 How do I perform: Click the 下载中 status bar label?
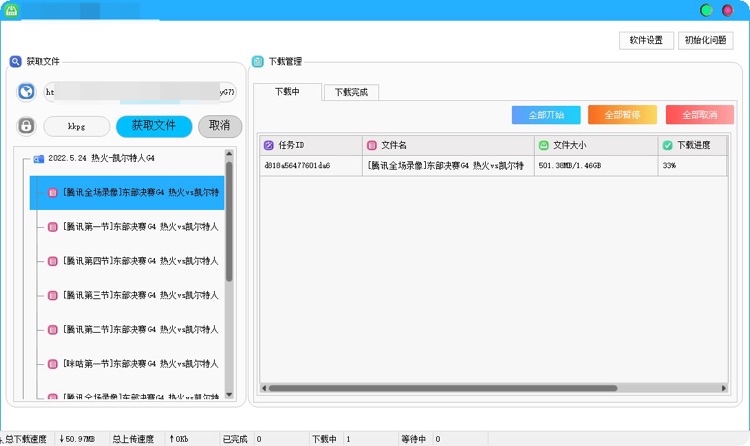point(324,439)
